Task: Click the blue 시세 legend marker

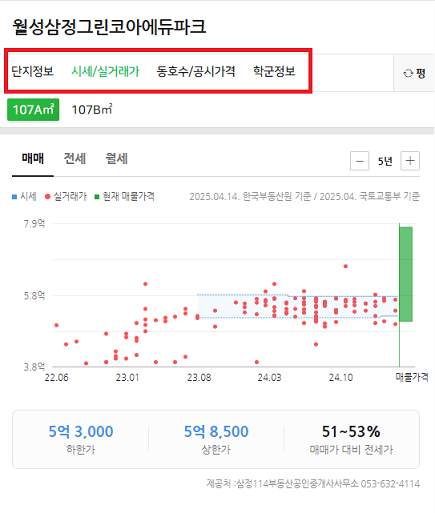Action: pyautogui.click(x=14, y=197)
